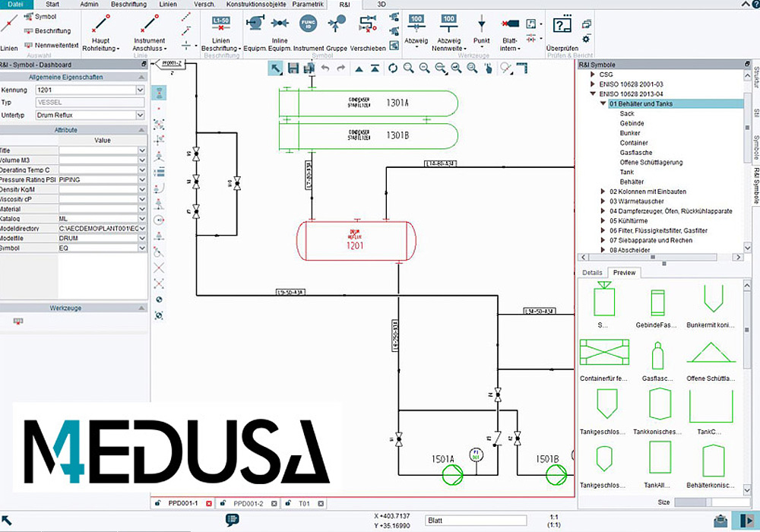Click the Linien selection tool
The height and width of the screenshot is (532, 760).
[x=9, y=32]
